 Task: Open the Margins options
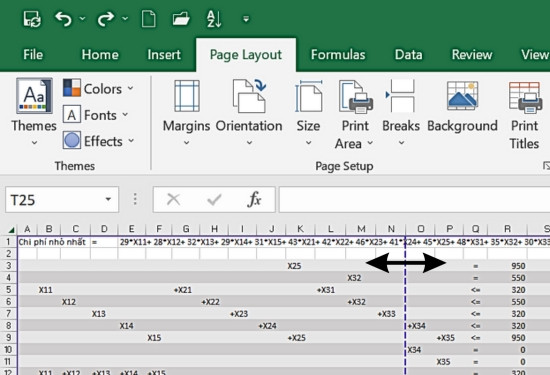click(x=186, y=113)
